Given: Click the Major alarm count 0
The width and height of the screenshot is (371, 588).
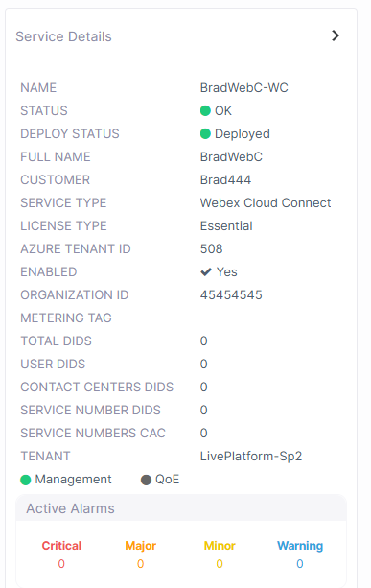Looking at the screenshot, I should coord(141,564).
